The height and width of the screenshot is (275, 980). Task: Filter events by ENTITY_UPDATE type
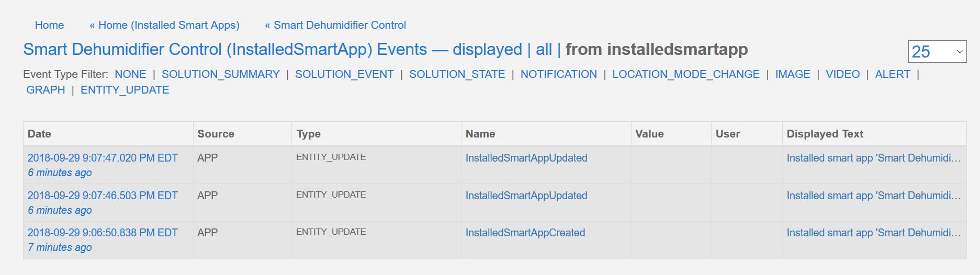point(125,90)
